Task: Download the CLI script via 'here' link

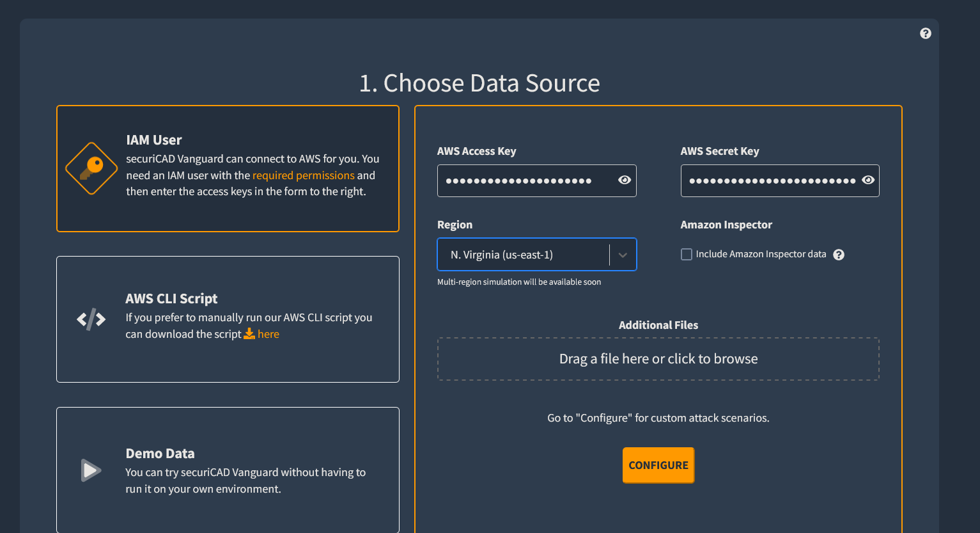Action: coord(268,334)
